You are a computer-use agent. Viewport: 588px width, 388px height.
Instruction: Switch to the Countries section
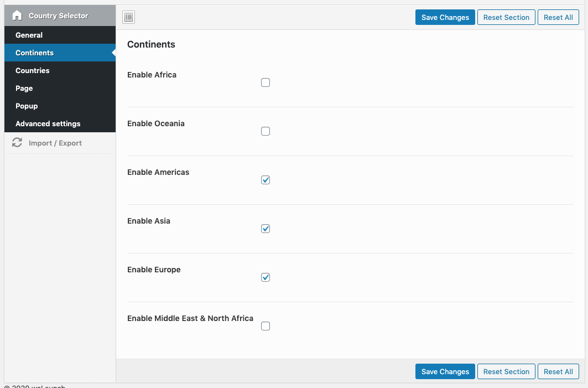click(x=32, y=70)
